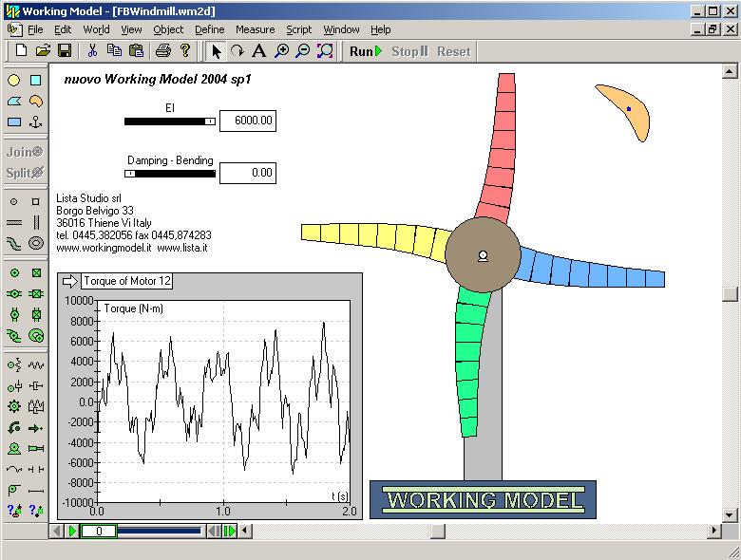Click the Paste clipboard icon
The image size is (741, 560).
click(136, 50)
